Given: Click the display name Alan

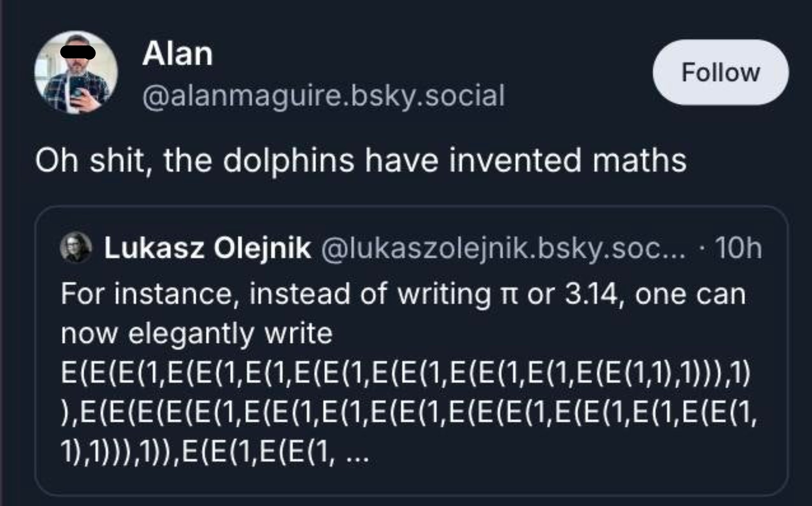Looking at the screenshot, I should (178, 54).
